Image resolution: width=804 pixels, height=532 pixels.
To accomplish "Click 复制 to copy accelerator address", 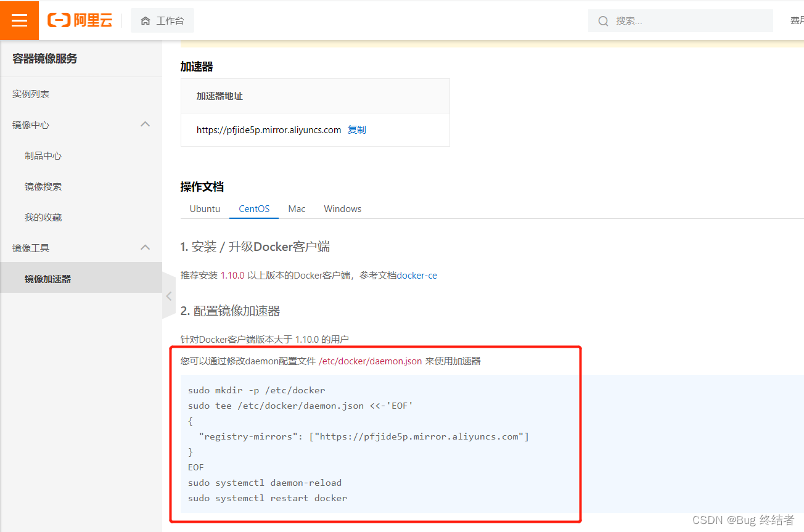I will click(357, 129).
